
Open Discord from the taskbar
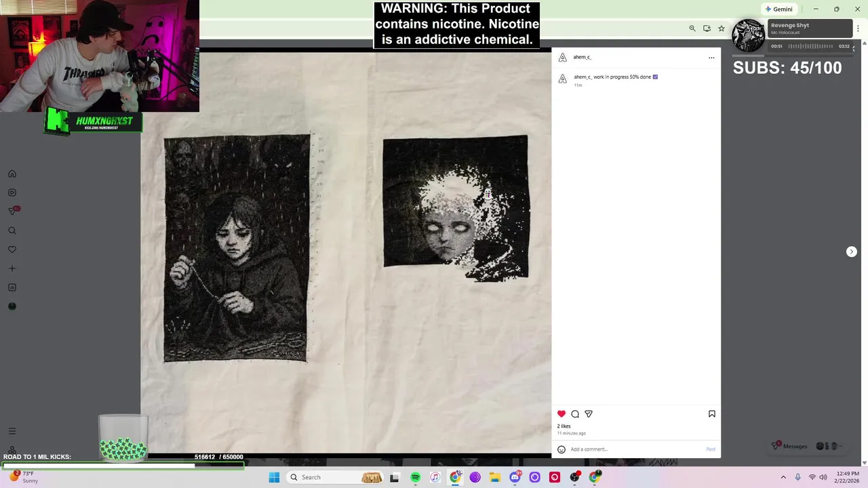coord(515,477)
